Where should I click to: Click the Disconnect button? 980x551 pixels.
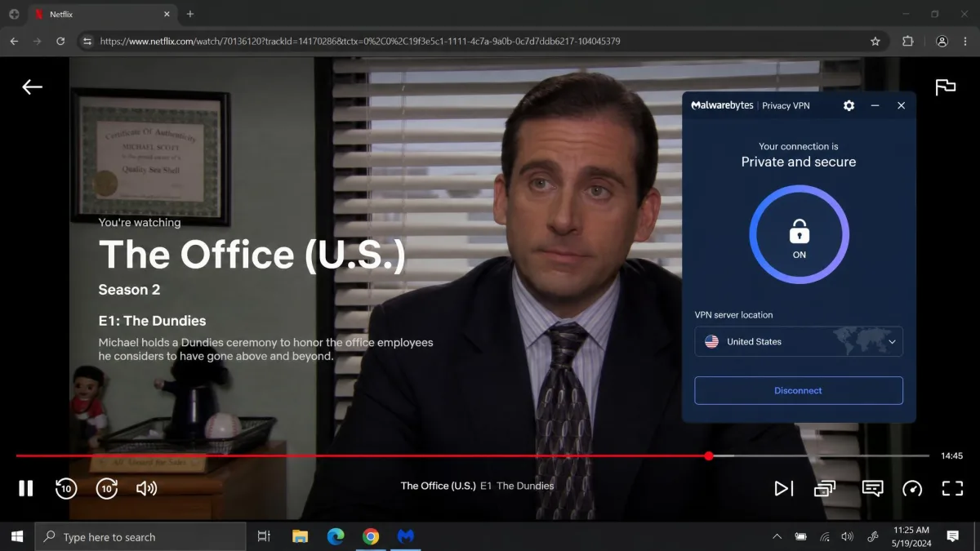click(799, 390)
